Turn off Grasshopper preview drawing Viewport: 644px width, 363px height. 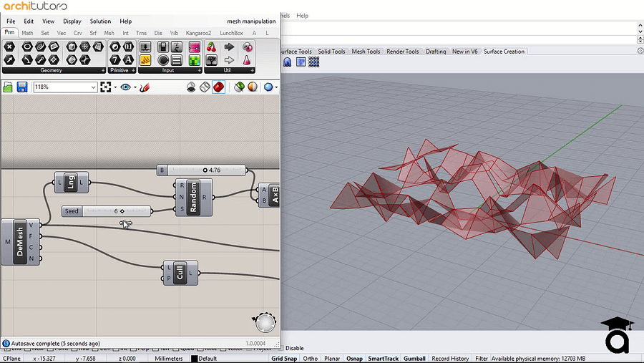pos(191,87)
